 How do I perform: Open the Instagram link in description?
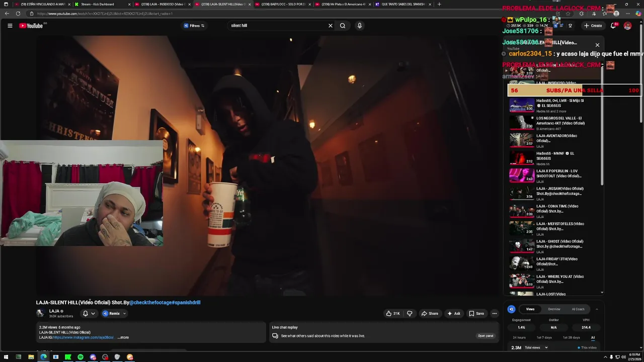pos(84,337)
